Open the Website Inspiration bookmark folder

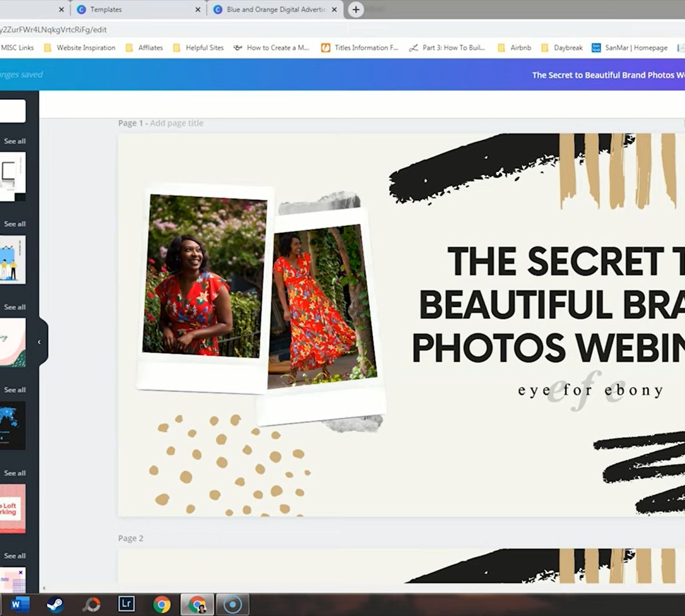point(79,48)
